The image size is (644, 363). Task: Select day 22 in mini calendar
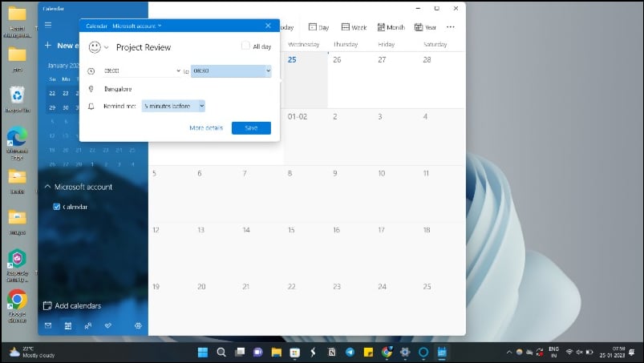[x=52, y=94]
